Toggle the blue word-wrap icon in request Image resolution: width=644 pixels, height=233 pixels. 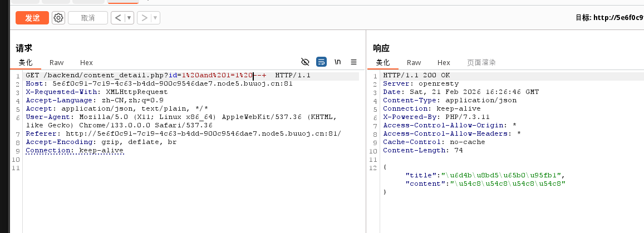[x=321, y=62]
